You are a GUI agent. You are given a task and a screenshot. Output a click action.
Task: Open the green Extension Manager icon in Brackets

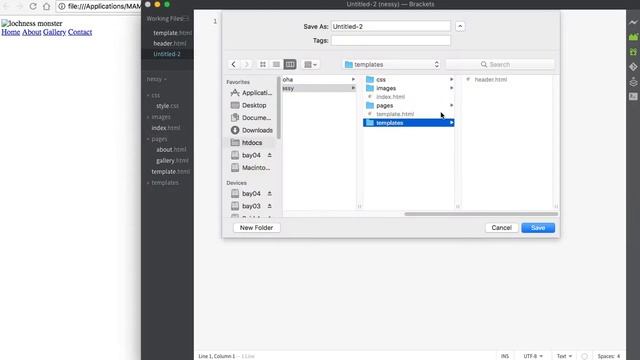point(633,37)
